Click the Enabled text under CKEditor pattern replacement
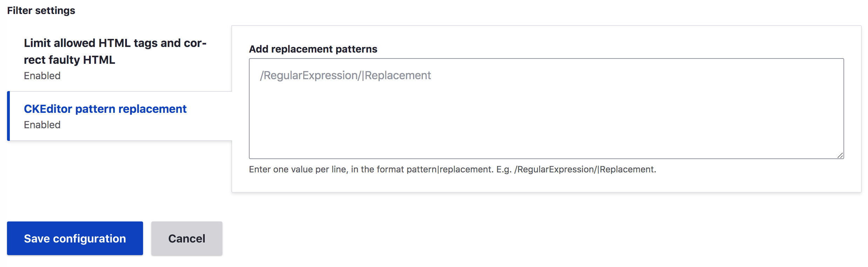Image resolution: width=868 pixels, height=267 pixels. pyautogui.click(x=42, y=124)
